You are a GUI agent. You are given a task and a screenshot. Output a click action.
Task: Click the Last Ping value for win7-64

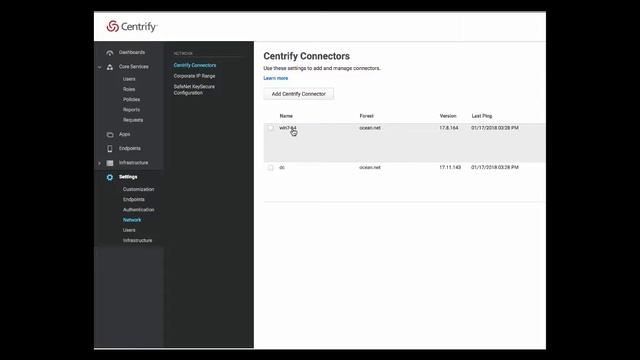point(495,128)
